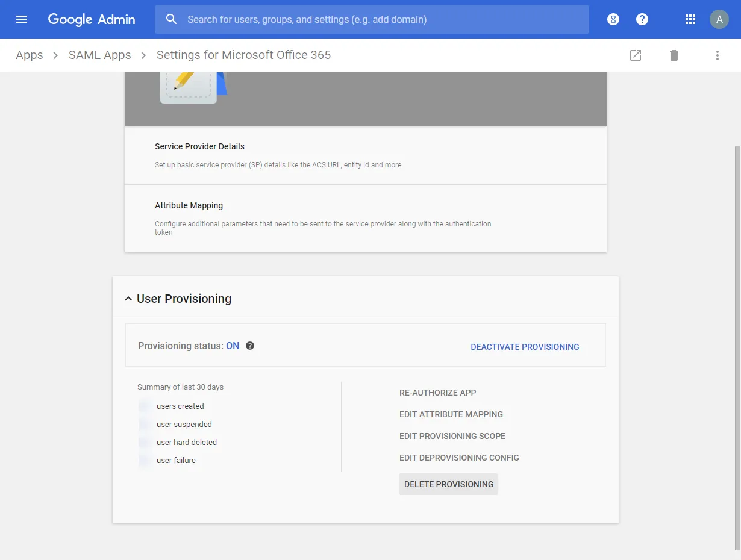Click 'user hard deleted' summary entry
Image resolution: width=741 pixels, height=560 pixels.
[x=187, y=442]
